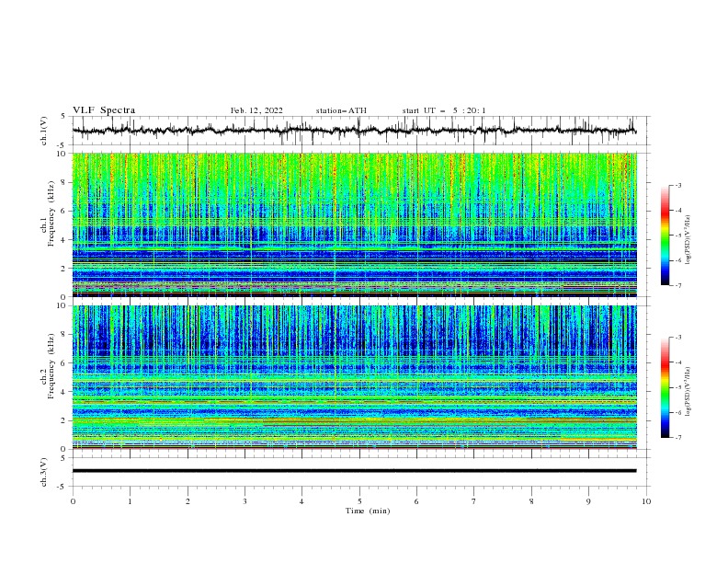
Task: Click the -7 value on ch.1 colorbar
Action: pyautogui.click(x=677, y=285)
